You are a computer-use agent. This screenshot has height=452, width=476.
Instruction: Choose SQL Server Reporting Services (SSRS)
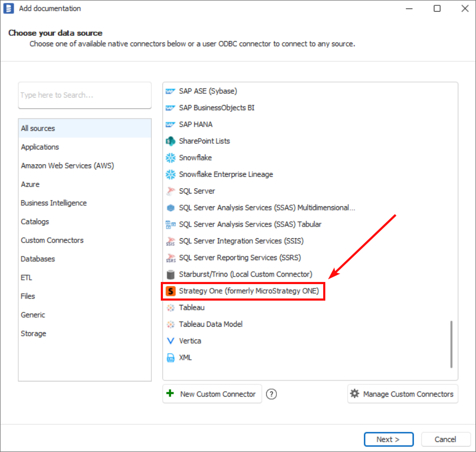(x=306, y=258)
